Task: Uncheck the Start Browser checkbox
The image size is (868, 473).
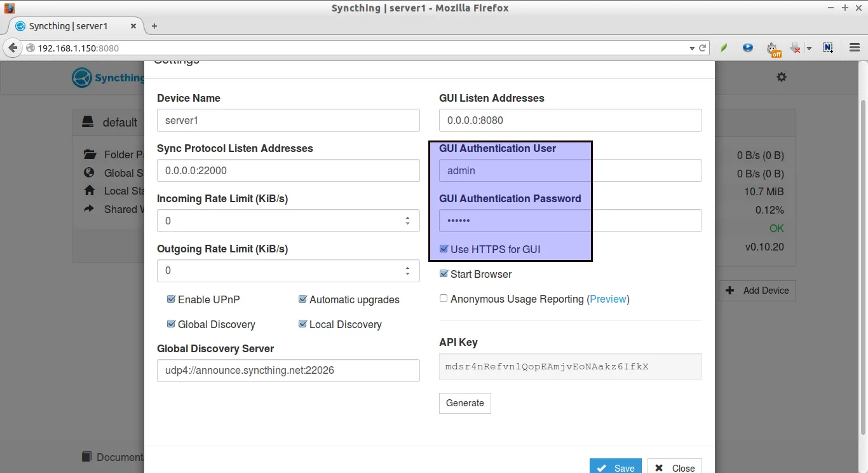Action: point(444,274)
